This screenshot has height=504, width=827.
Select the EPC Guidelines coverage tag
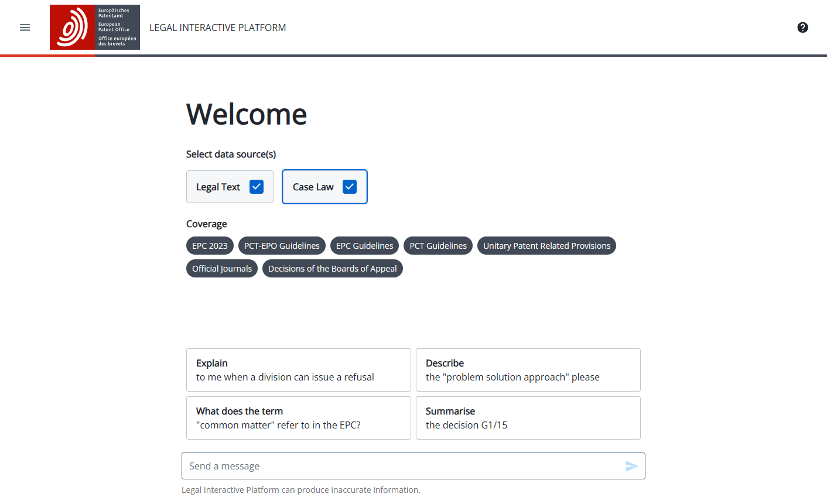364,245
